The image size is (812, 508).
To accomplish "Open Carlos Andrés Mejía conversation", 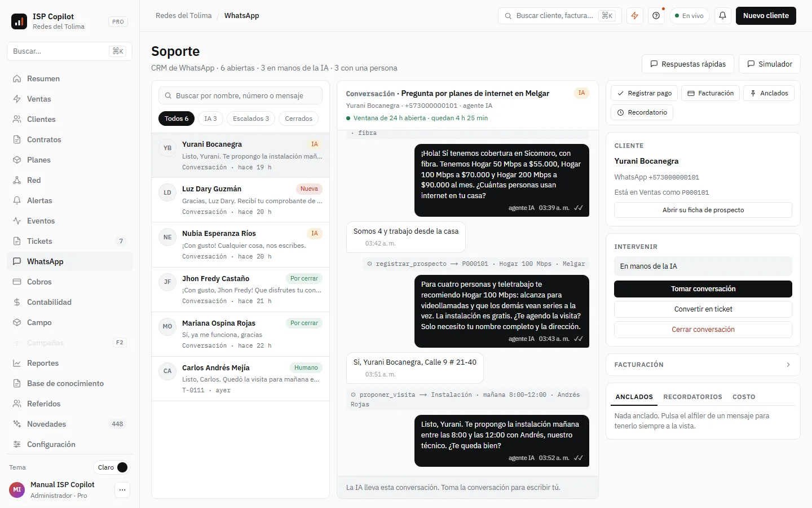I will click(x=240, y=378).
